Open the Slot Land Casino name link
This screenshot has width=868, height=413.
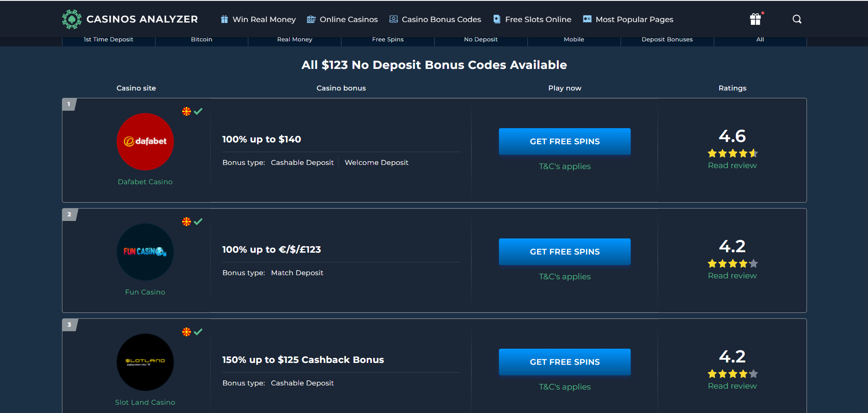pyautogui.click(x=145, y=402)
